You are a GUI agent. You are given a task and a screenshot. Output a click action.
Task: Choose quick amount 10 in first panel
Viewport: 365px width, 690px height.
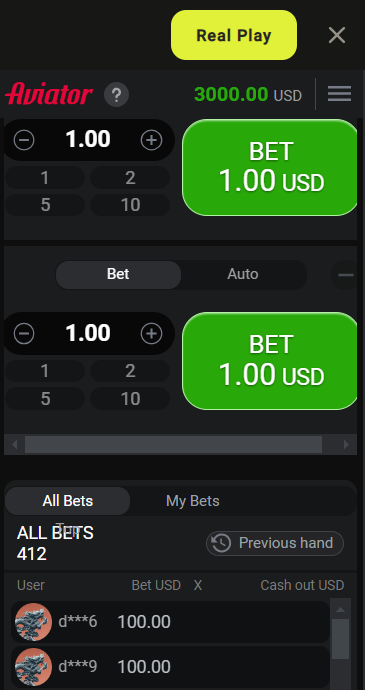(x=130, y=205)
